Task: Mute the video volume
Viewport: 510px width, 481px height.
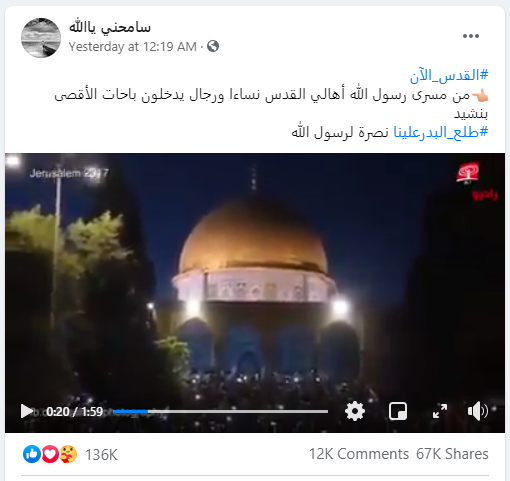Action: pyautogui.click(x=478, y=411)
